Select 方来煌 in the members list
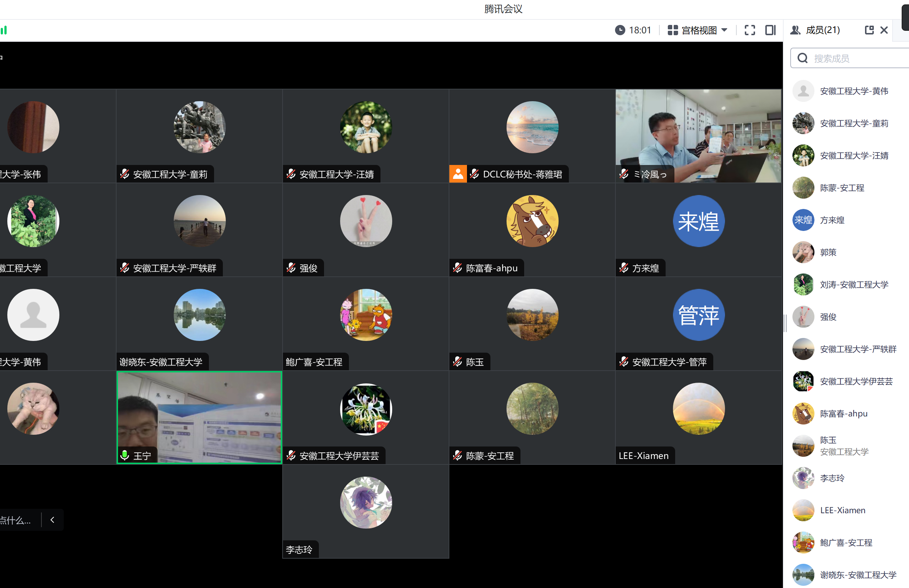The height and width of the screenshot is (588, 909). [x=832, y=220]
